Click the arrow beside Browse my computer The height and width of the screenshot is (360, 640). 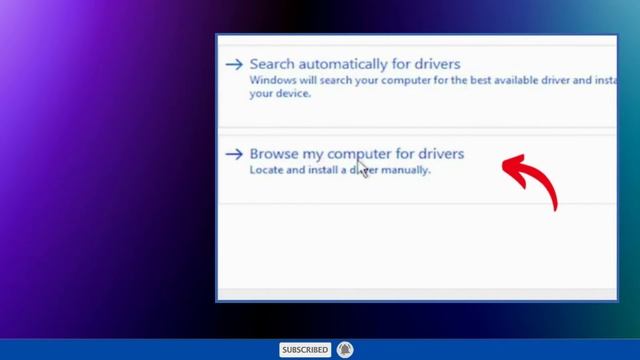234,154
